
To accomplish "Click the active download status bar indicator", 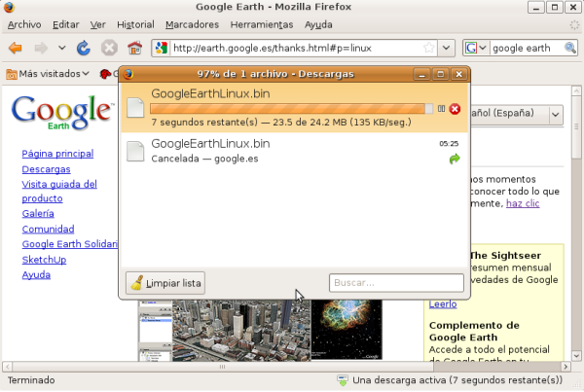I will pos(455,380).
